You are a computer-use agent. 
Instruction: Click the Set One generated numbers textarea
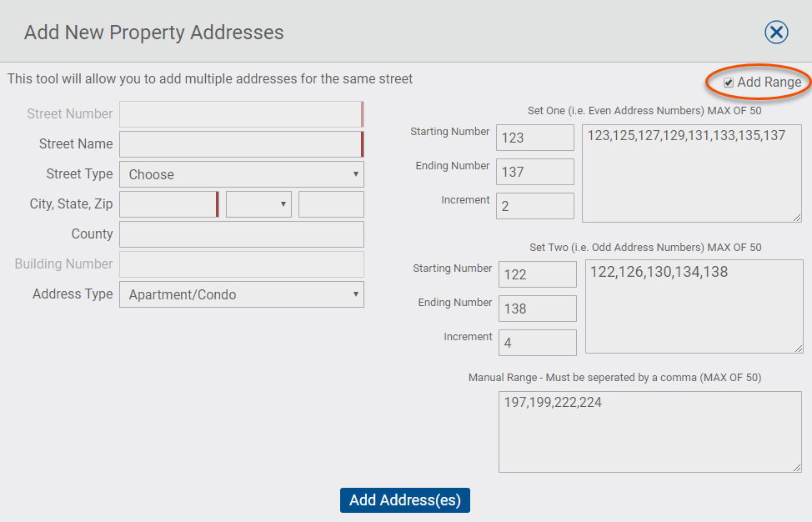point(692,173)
